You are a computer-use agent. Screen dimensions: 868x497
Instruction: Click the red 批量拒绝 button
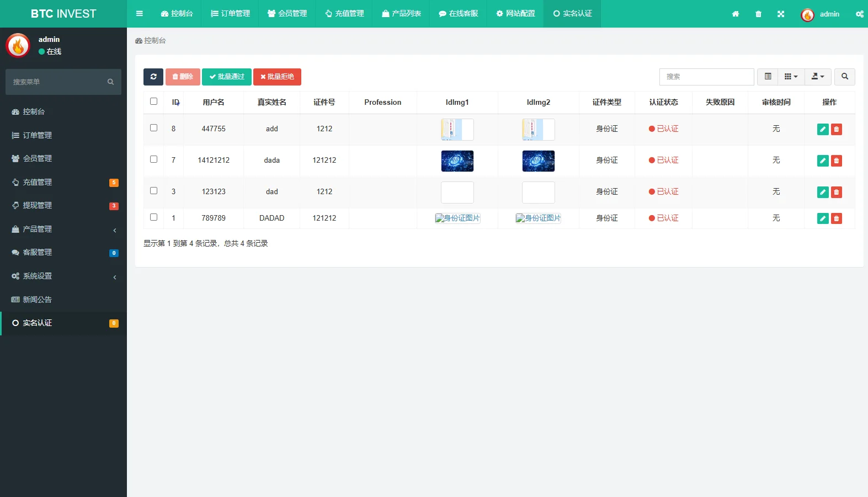click(277, 77)
